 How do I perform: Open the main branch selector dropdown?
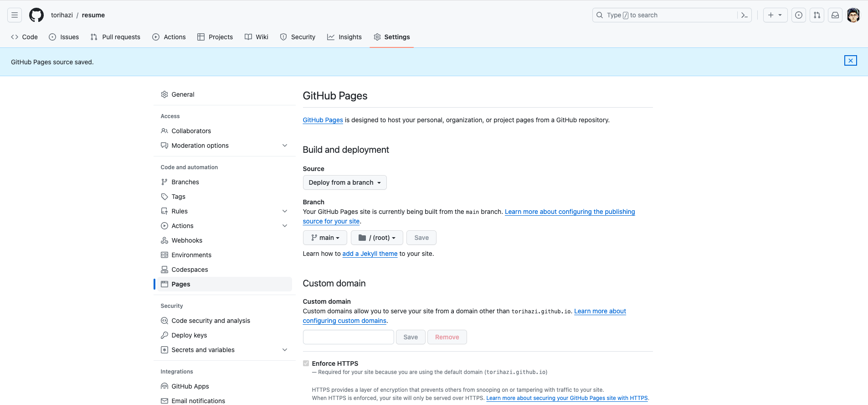[x=325, y=238]
